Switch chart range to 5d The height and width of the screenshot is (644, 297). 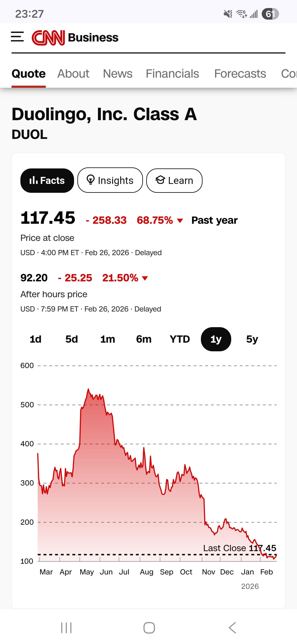coord(72,339)
